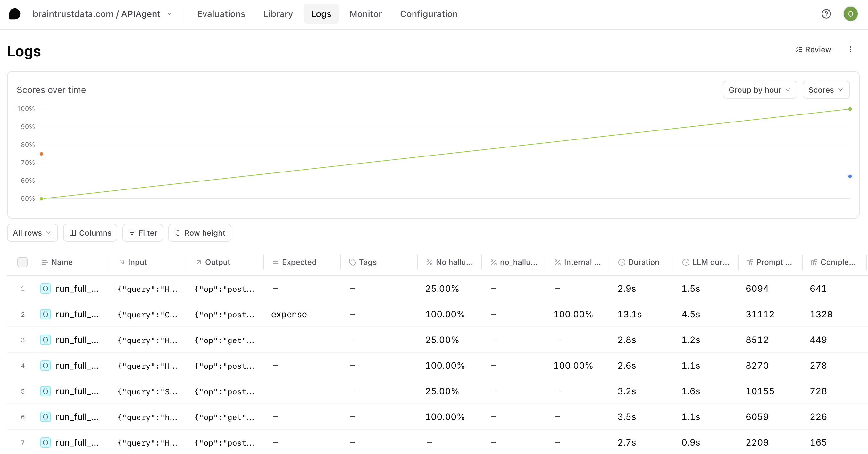Viewport: 868px width, 454px height.
Task: Click the row height arrows icon
Action: [178, 232]
